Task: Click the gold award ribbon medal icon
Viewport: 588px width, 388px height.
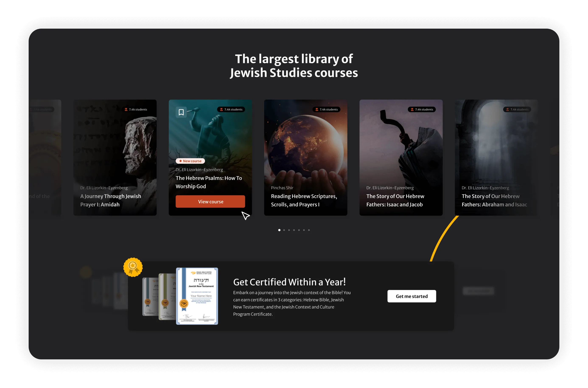Action: tap(133, 267)
